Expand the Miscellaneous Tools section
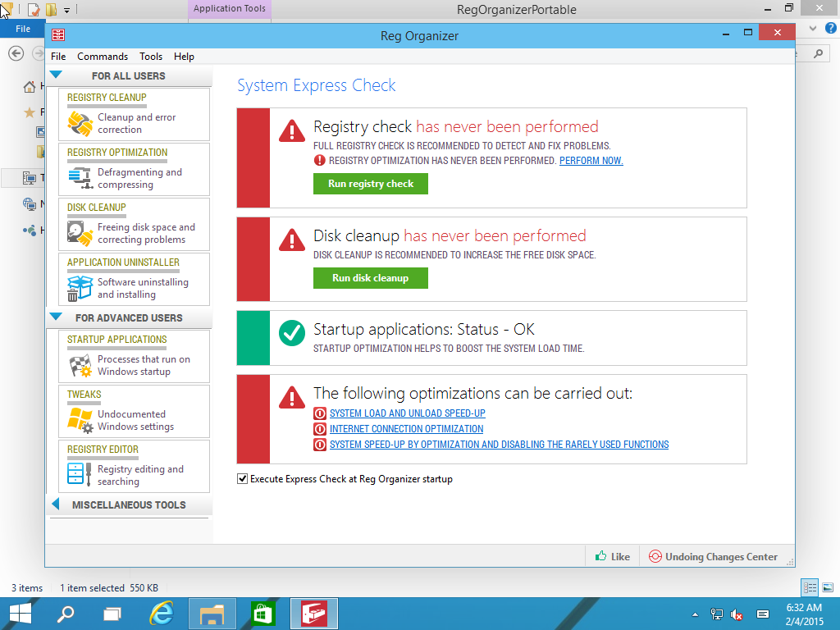The image size is (840, 630). click(x=56, y=504)
